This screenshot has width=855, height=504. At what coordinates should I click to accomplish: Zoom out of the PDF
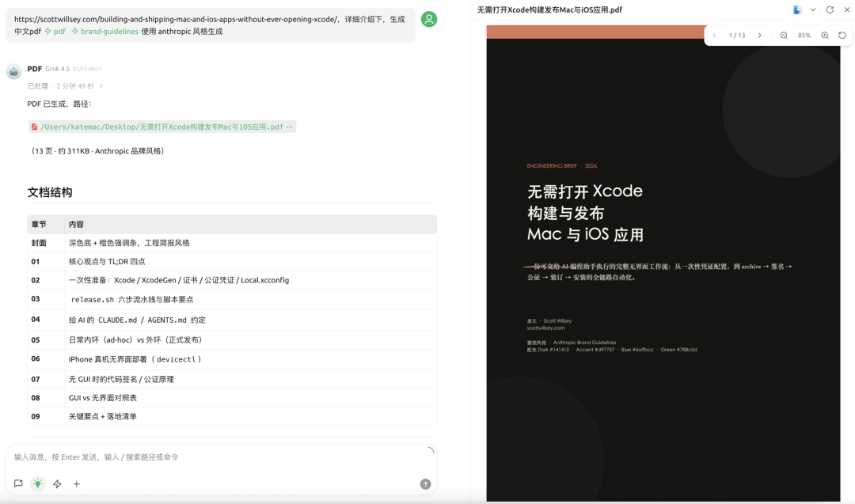coord(784,36)
